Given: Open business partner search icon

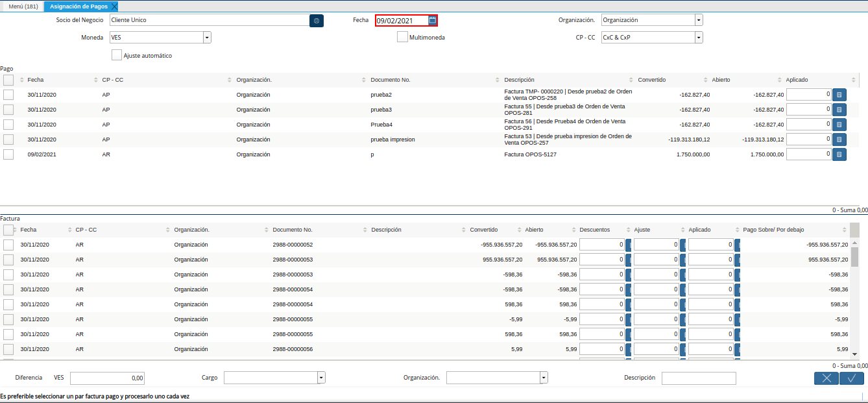Looking at the screenshot, I should (317, 20).
